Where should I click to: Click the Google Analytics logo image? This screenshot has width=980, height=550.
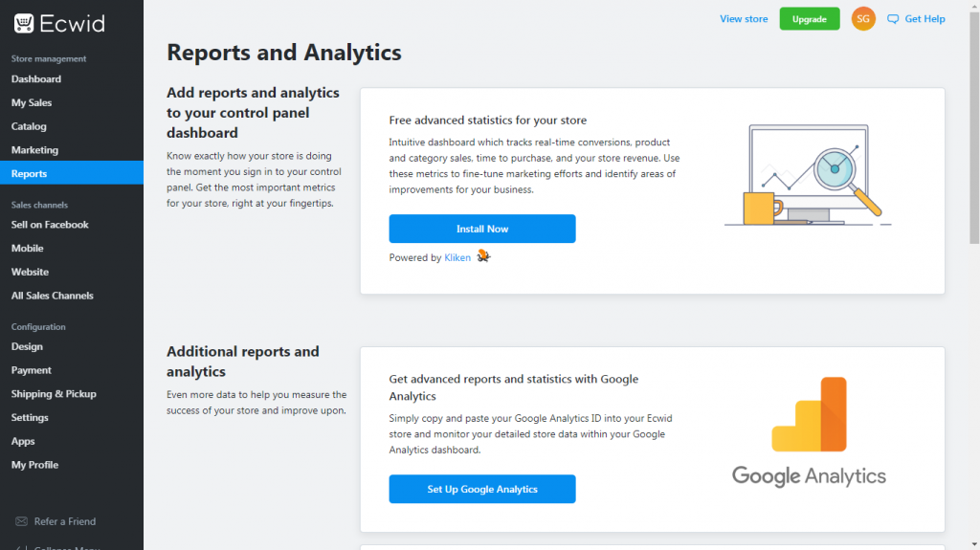point(809,431)
